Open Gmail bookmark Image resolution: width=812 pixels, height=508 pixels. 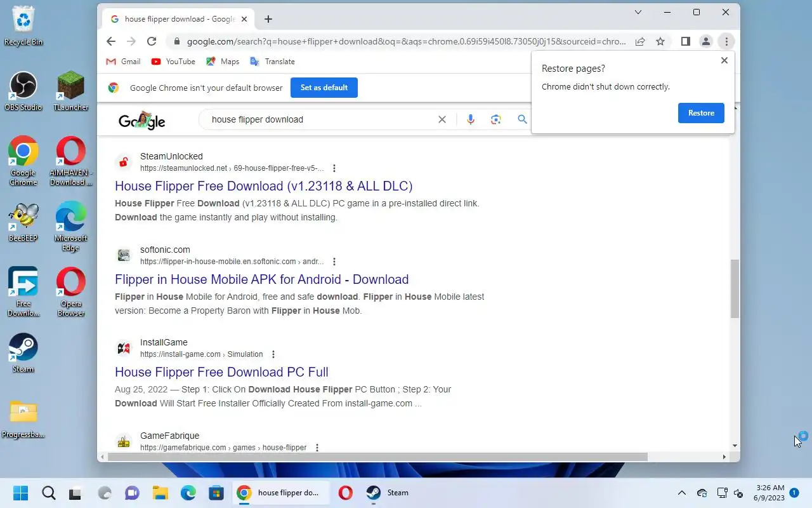click(x=124, y=62)
